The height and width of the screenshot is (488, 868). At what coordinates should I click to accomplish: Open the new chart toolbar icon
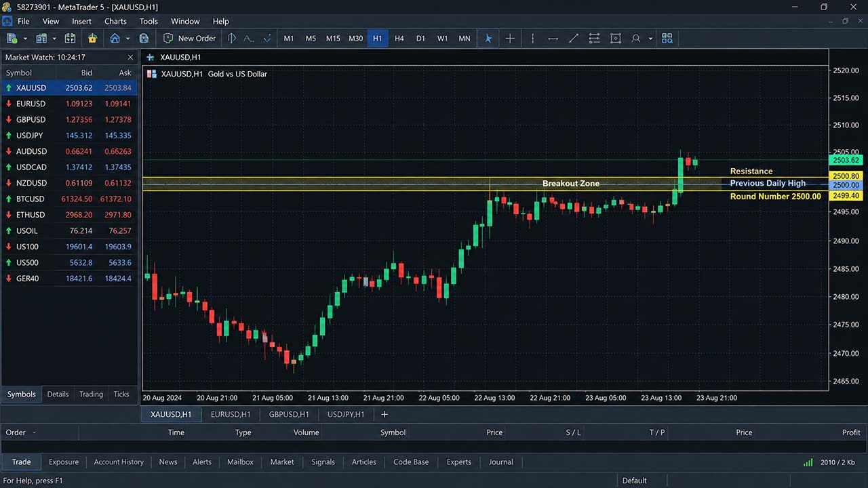[12, 39]
